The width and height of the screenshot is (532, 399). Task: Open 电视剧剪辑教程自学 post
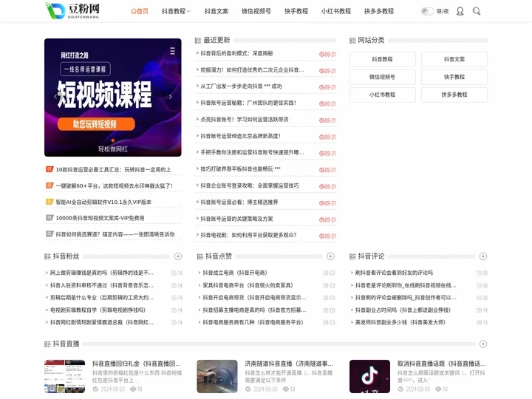point(98,310)
